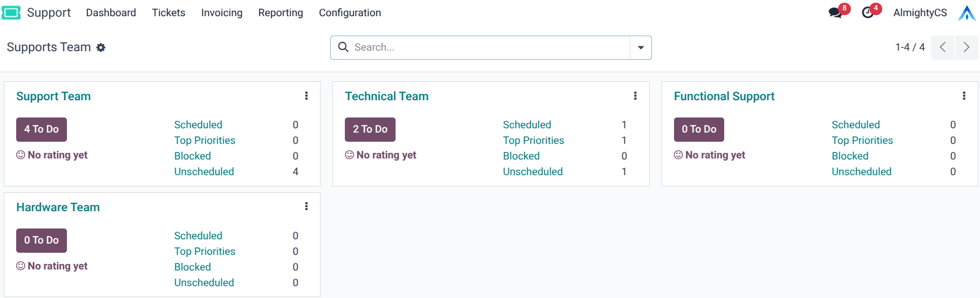Open Support Team card kebab menu
Screen dimensions: 980x298
pyautogui.click(x=307, y=96)
